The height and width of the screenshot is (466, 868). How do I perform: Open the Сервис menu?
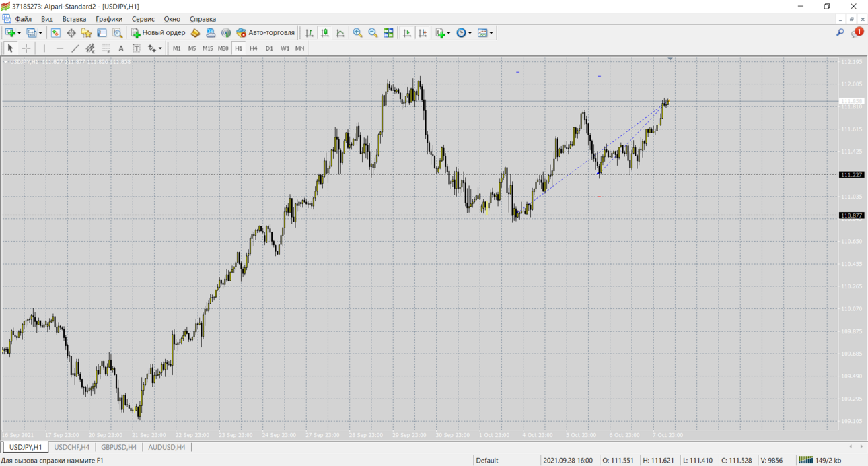click(x=143, y=19)
